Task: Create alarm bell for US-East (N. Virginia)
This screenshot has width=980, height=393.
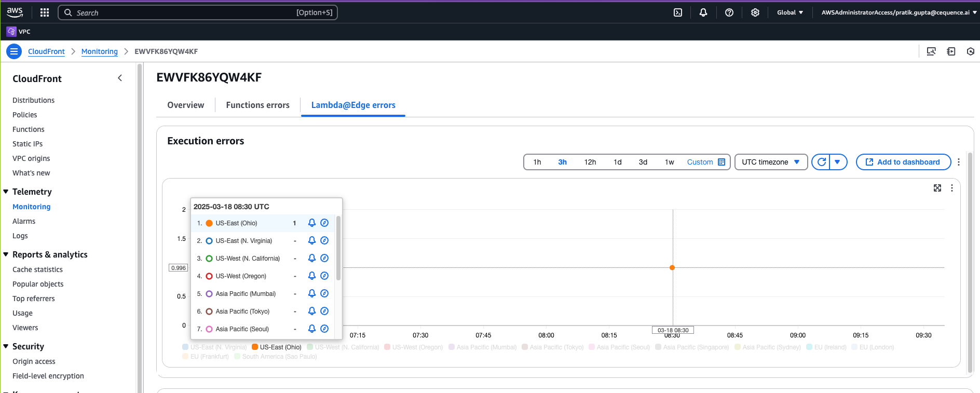Action: [x=312, y=240]
